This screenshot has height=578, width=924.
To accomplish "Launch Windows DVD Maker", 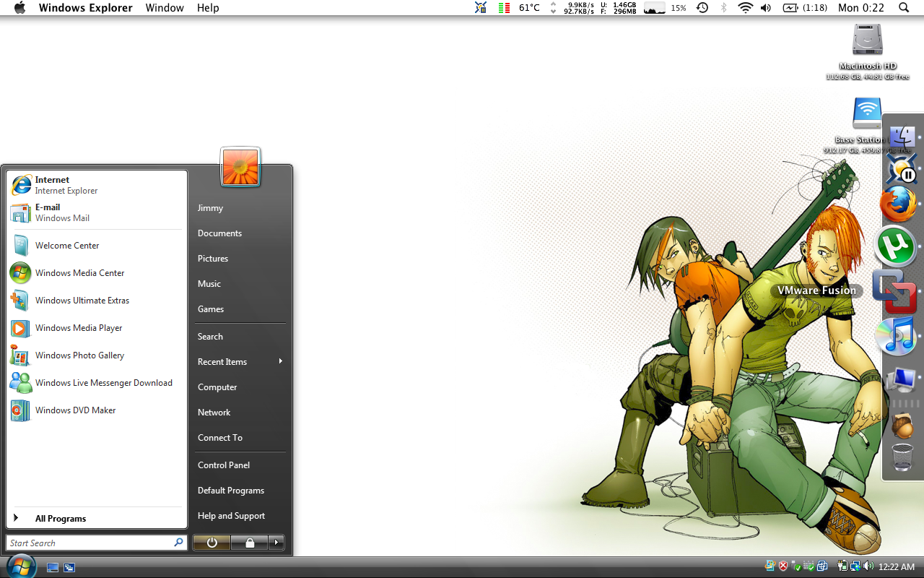I will click(x=97, y=410).
